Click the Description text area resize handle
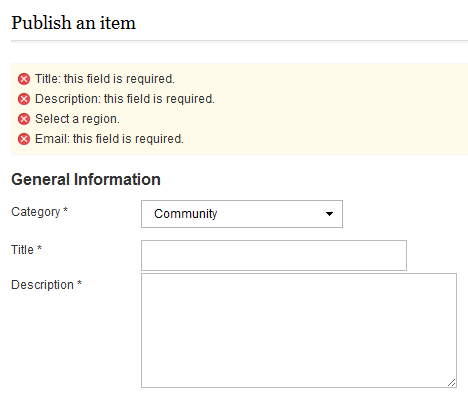The image size is (468, 401). click(x=452, y=383)
